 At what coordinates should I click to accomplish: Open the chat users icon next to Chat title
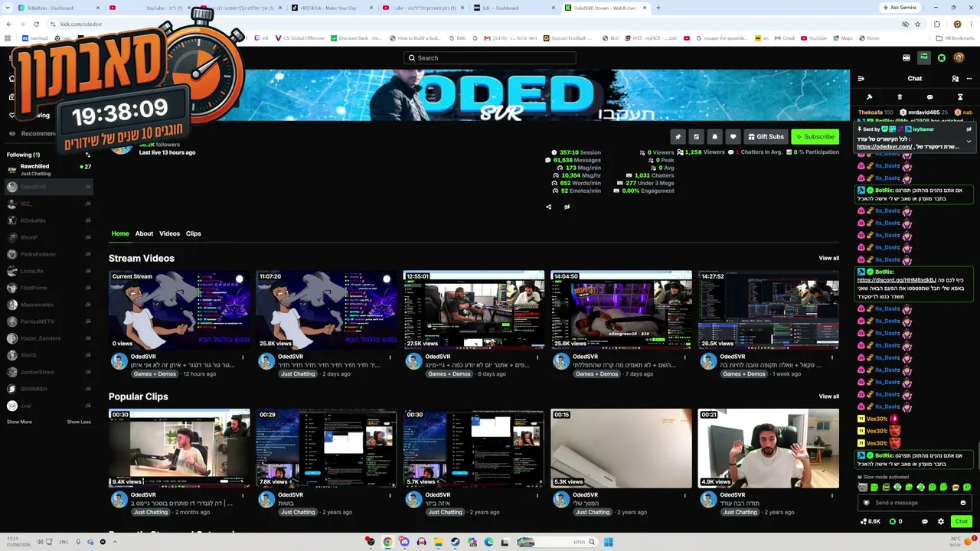[955, 78]
